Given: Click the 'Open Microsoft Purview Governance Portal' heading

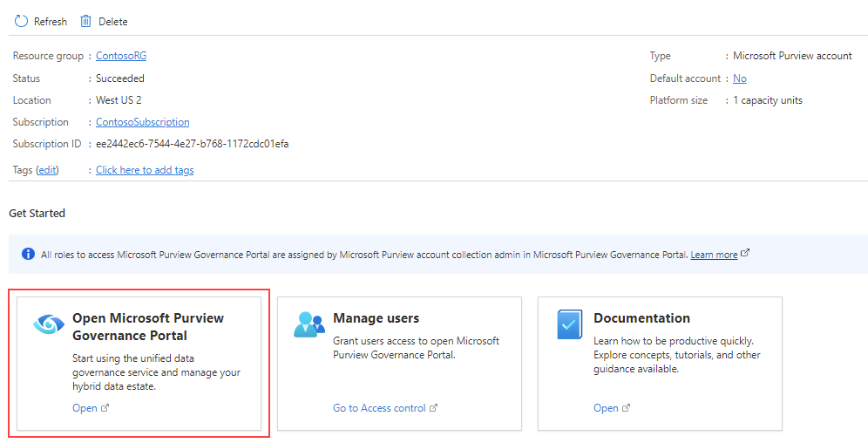Looking at the screenshot, I should (x=148, y=327).
